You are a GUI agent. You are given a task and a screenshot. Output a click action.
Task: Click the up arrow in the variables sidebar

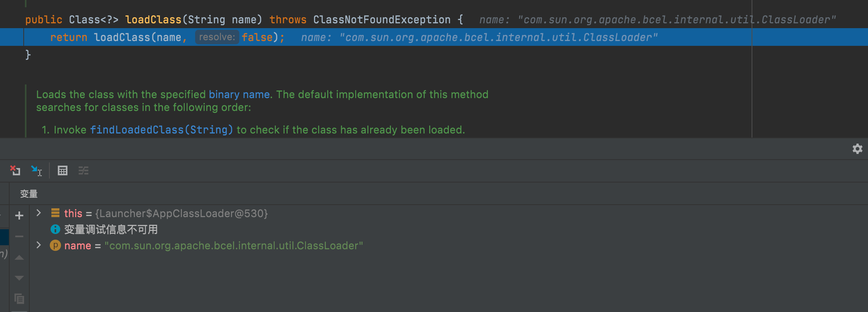pyautogui.click(x=19, y=257)
